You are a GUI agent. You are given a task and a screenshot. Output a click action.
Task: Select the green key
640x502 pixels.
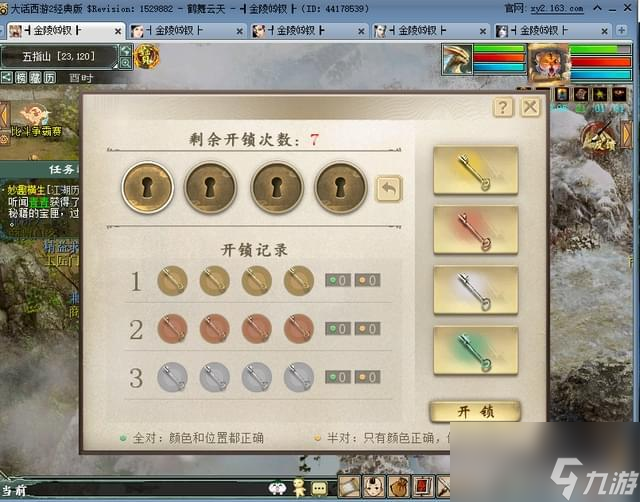(476, 351)
